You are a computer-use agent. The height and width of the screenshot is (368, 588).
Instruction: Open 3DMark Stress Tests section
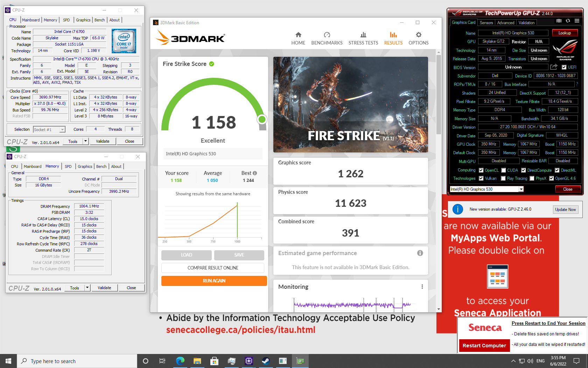click(363, 39)
